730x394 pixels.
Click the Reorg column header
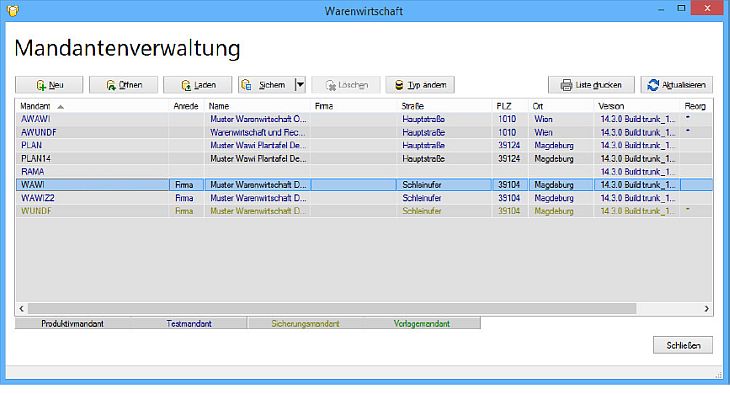point(695,106)
